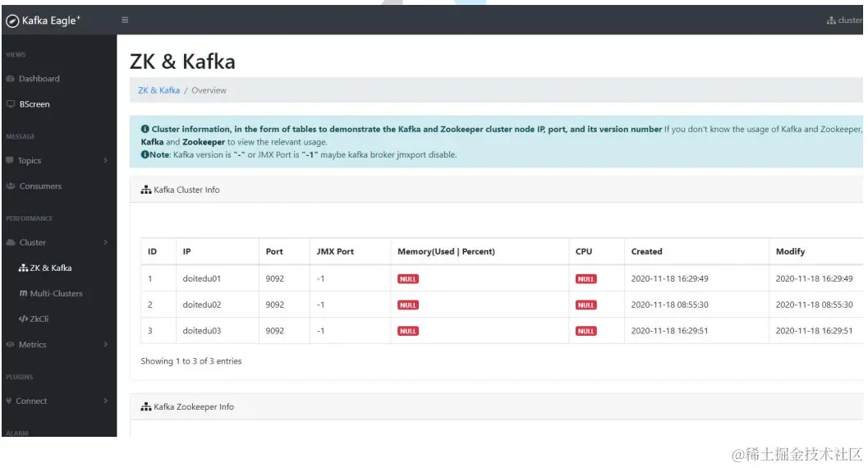868x468 pixels.
Task: Click the ZK & Kafka sitemap icon in sidebar
Action: click(23, 268)
